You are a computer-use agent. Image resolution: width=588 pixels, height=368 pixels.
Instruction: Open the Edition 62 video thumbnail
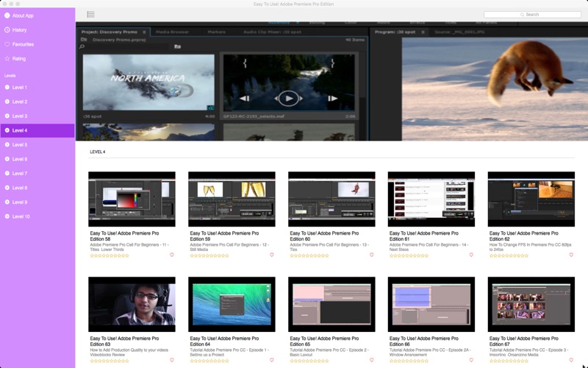tap(531, 199)
